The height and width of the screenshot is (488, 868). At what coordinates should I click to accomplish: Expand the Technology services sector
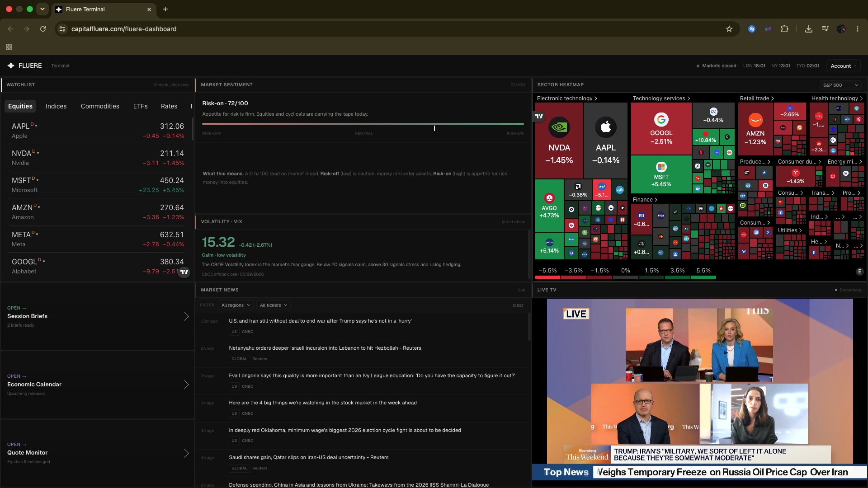661,99
